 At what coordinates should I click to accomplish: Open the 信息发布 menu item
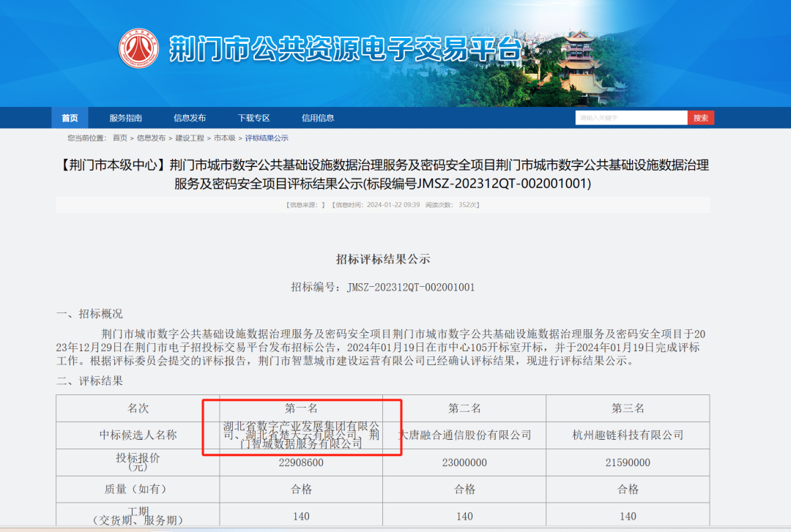pyautogui.click(x=190, y=118)
